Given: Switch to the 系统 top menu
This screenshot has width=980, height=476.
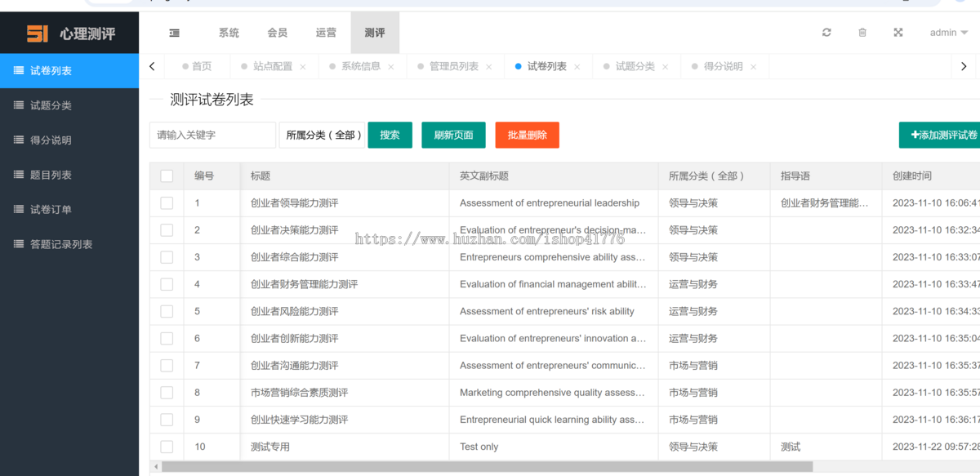Looking at the screenshot, I should pos(229,33).
